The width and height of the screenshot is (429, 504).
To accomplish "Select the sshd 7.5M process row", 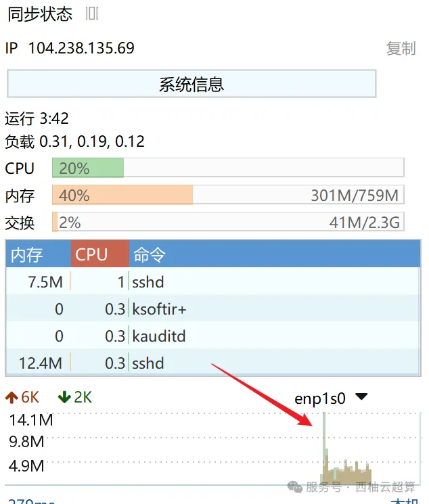I will (x=213, y=281).
